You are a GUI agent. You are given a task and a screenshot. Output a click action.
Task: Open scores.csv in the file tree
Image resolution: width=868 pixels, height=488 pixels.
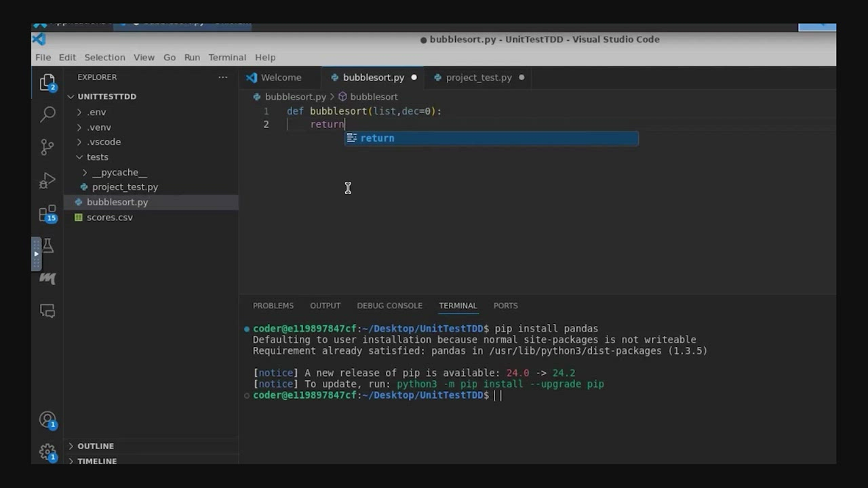[109, 218]
